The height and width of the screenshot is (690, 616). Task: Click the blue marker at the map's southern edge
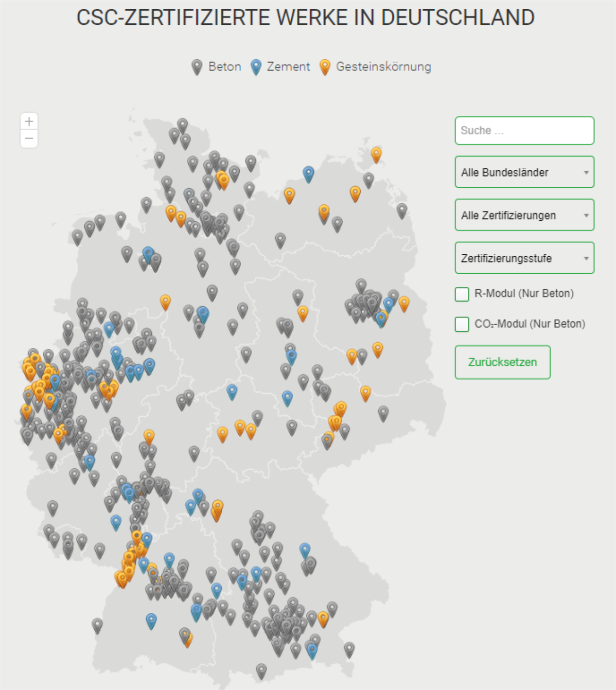point(311,649)
